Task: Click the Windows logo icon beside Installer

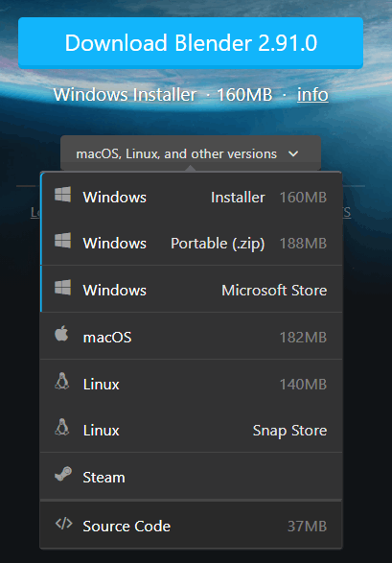Action: click(62, 195)
